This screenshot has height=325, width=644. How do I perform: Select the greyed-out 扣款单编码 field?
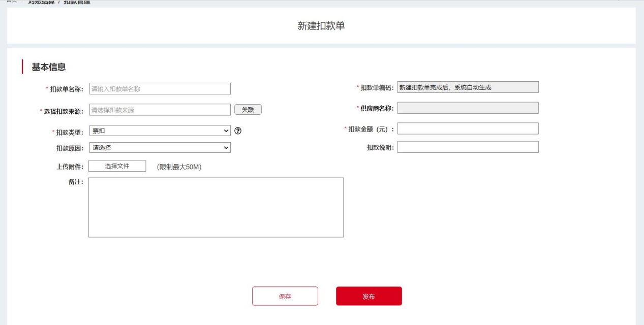[468, 87]
